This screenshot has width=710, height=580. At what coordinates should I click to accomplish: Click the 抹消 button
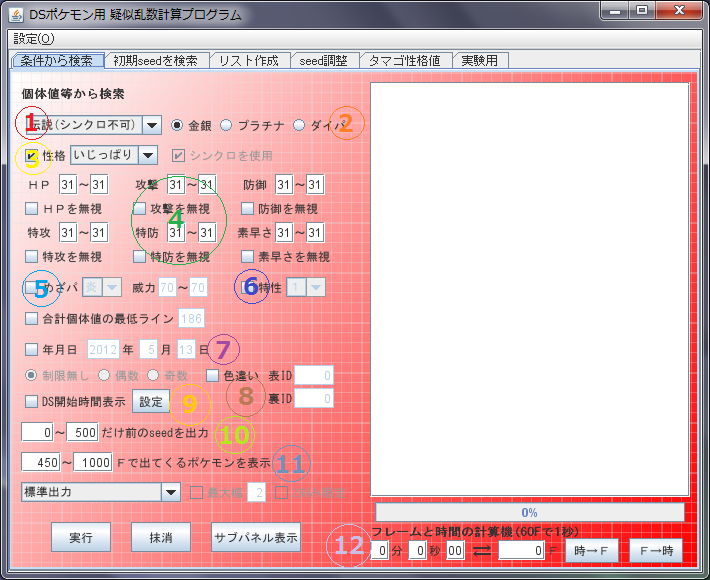(x=161, y=537)
